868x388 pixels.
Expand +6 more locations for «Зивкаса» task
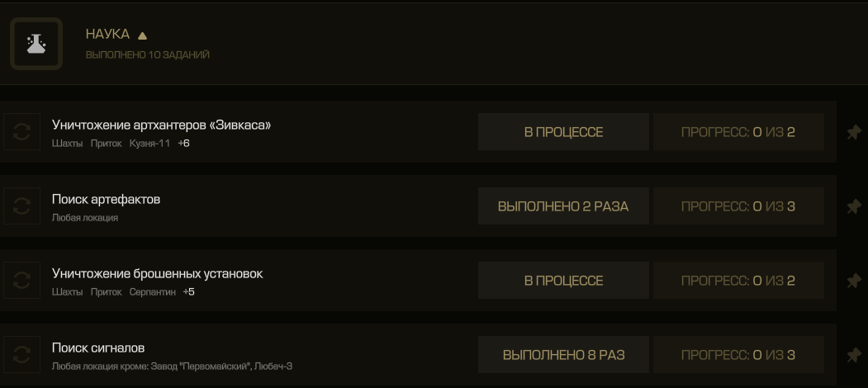tap(184, 144)
